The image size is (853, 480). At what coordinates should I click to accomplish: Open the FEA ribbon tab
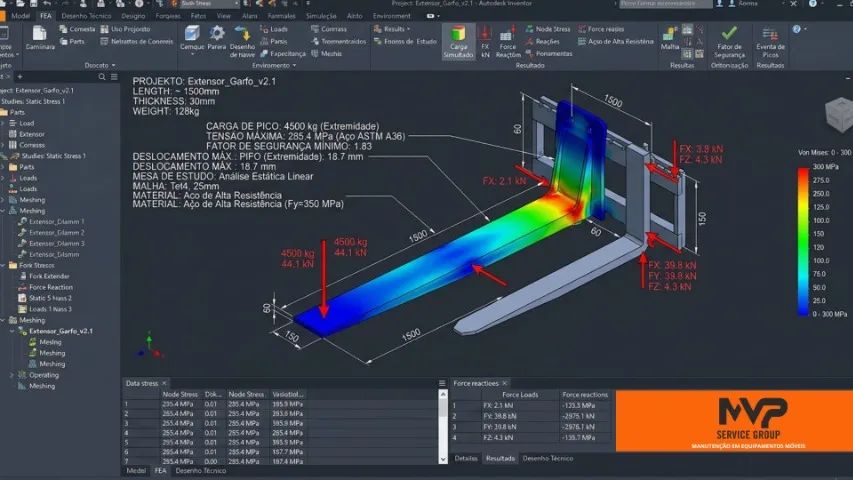pos(46,16)
